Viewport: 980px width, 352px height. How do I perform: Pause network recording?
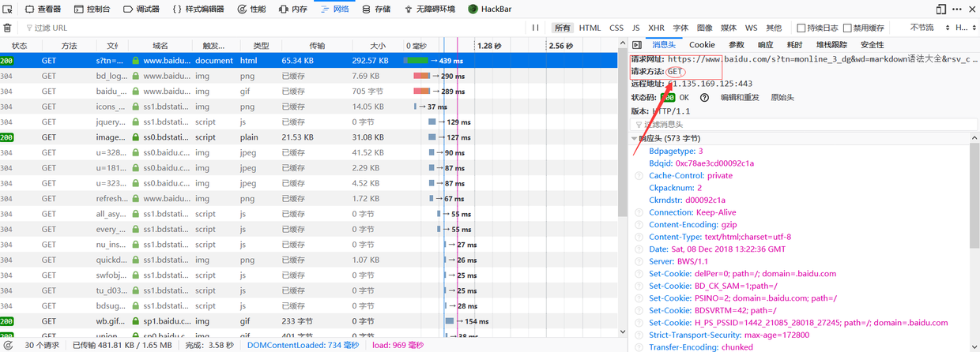tap(536, 28)
